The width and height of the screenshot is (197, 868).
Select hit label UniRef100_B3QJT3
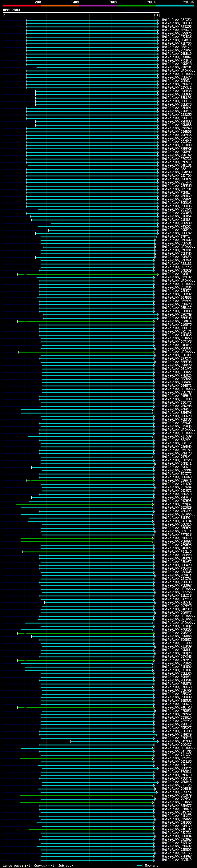176,403
